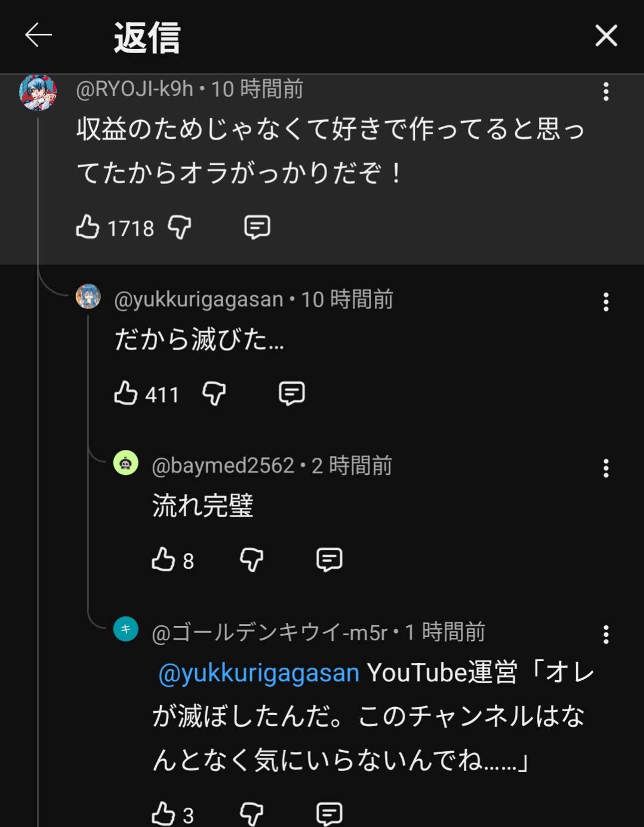Open the options menu for @RYOJI-k9h's comment
The width and height of the screenshot is (644, 827).
[x=606, y=91]
